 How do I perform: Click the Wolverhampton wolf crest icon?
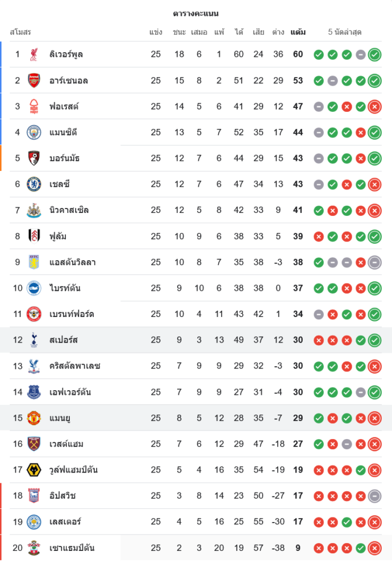coord(34,470)
